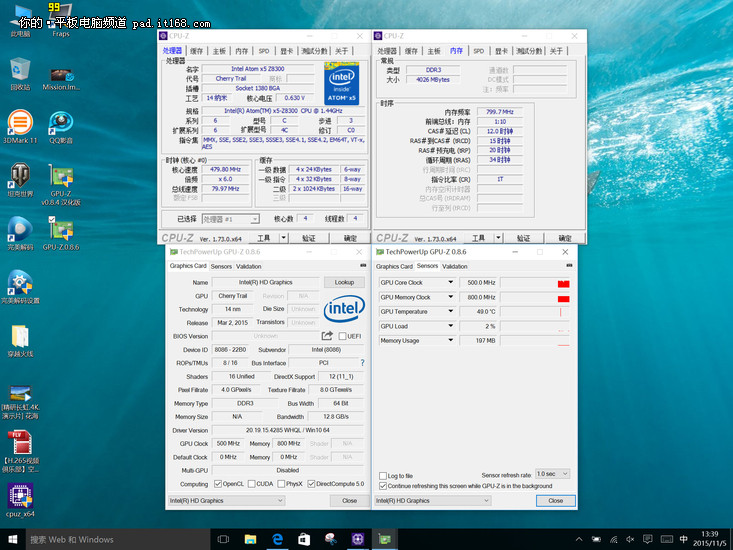Expand the Memory Usage sensor dropdown
Screen dimensions: 733x550
click(x=451, y=340)
